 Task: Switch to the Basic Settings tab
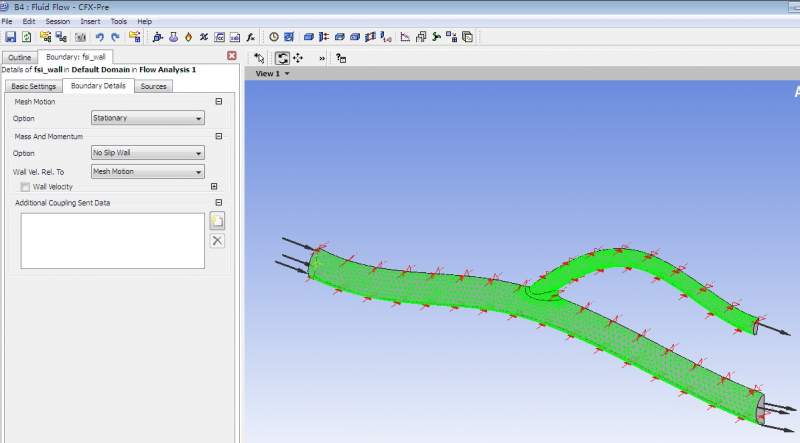[33, 86]
